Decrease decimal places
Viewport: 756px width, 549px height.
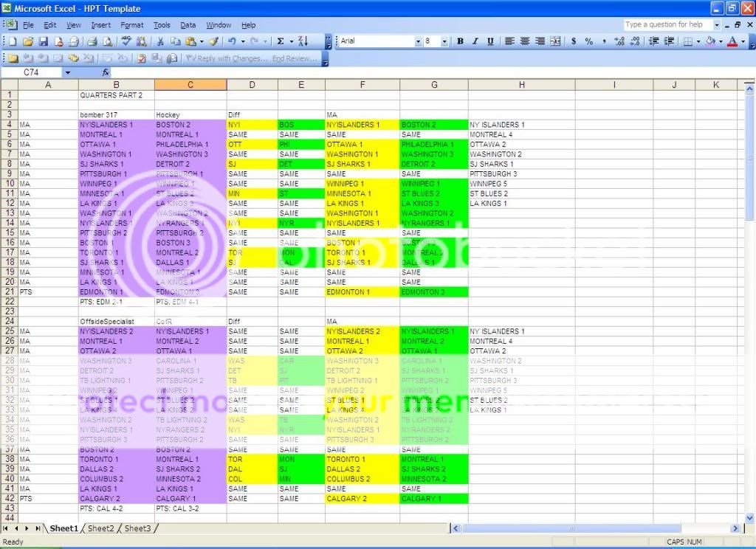(x=634, y=41)
